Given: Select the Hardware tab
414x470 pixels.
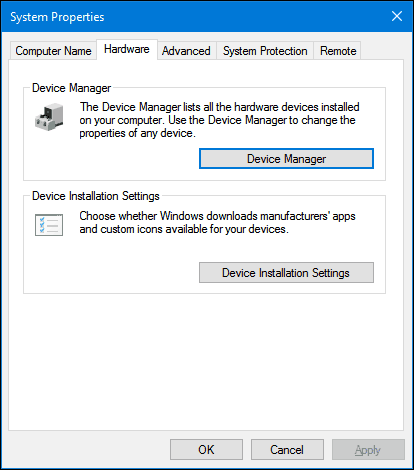Looking at the screenshot, I should pos(127,49).
